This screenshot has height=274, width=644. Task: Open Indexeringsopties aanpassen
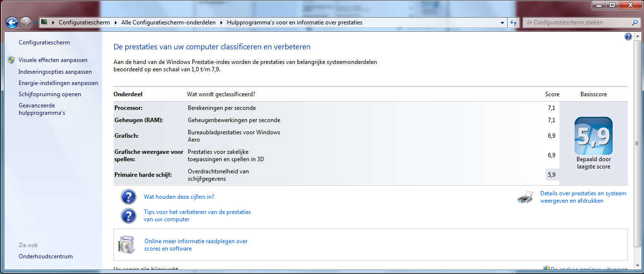55,72
